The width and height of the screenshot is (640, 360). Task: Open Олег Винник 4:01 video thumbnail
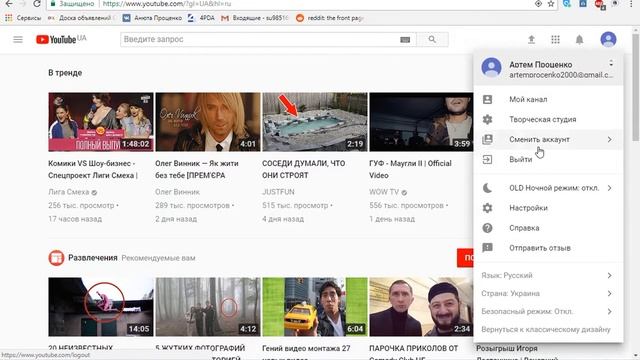click(208, 122)
